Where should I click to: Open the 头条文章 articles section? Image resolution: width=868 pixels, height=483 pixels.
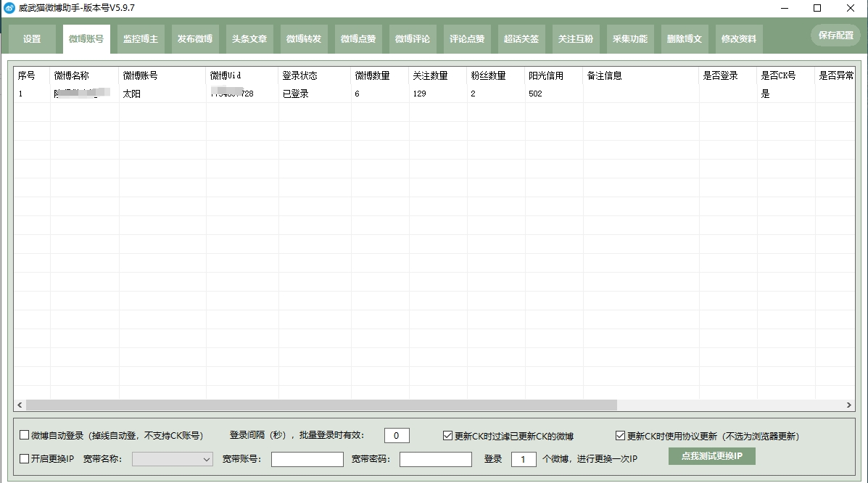(249, 39)
